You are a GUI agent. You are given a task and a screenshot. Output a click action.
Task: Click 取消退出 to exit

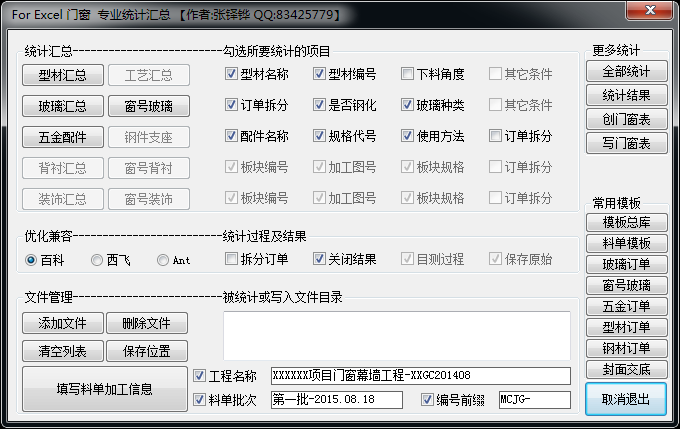point(626,400)
